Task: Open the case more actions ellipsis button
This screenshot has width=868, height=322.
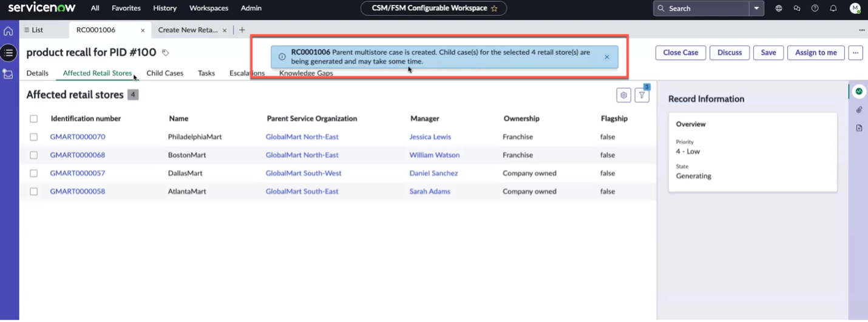Action: click(855, 53)
